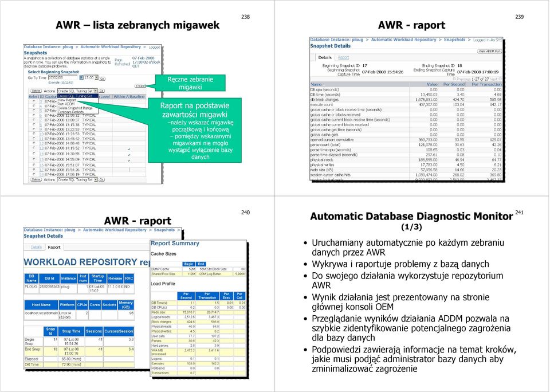This screenshot has width=550, height=392.
Task: Open snapshot ID 15 link in the list
Action: [x=42, y=159]
